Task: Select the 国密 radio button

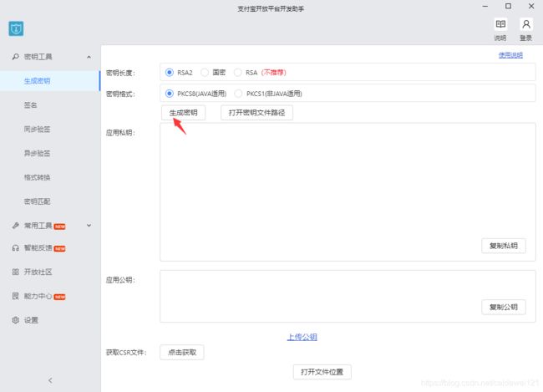Action: click(205, 73)
